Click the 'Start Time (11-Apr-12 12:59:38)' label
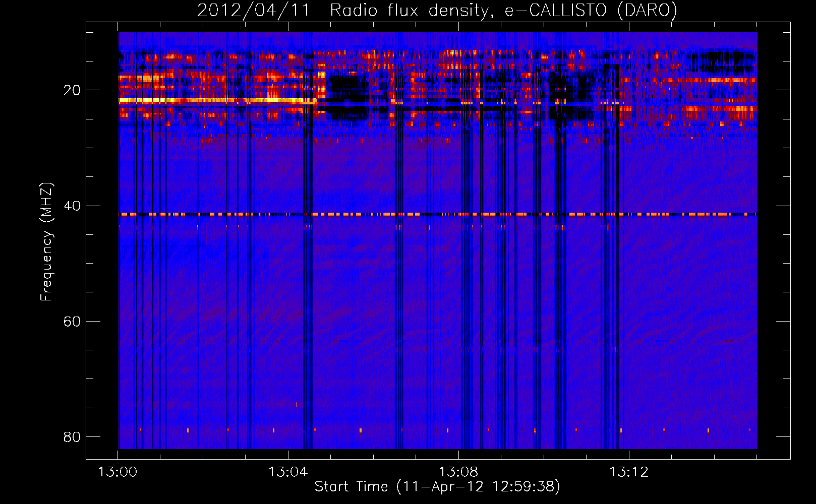The image size is (816, 504). point(437,487)
